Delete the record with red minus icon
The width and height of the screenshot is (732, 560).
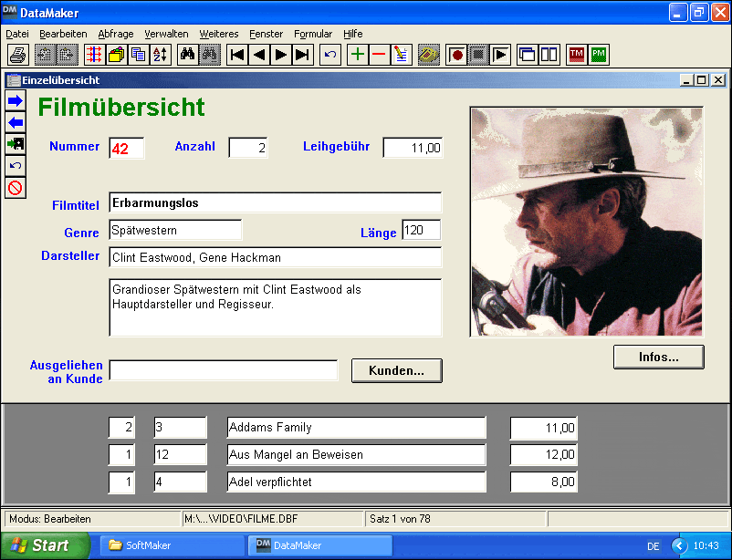point(379,55)
